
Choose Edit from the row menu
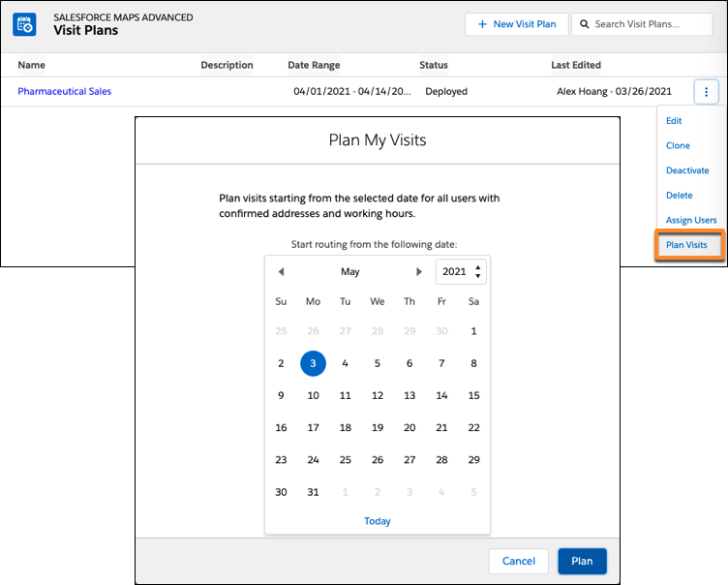[674, 121]
